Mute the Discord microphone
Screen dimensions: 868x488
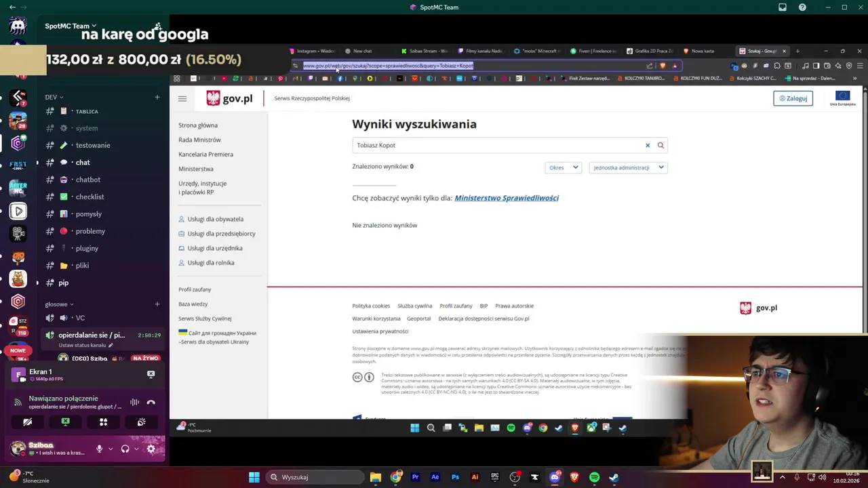tap(99, 449)
